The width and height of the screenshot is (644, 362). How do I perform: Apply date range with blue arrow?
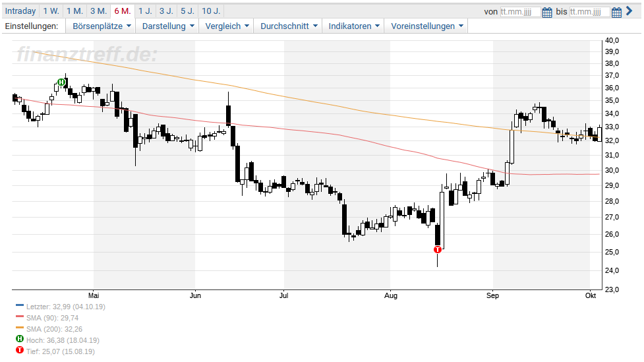(629, 11)
